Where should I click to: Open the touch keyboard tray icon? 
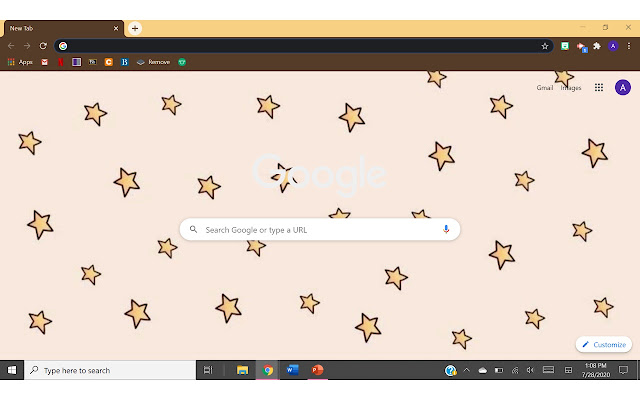pyautogui.click(x=549, y=370)
